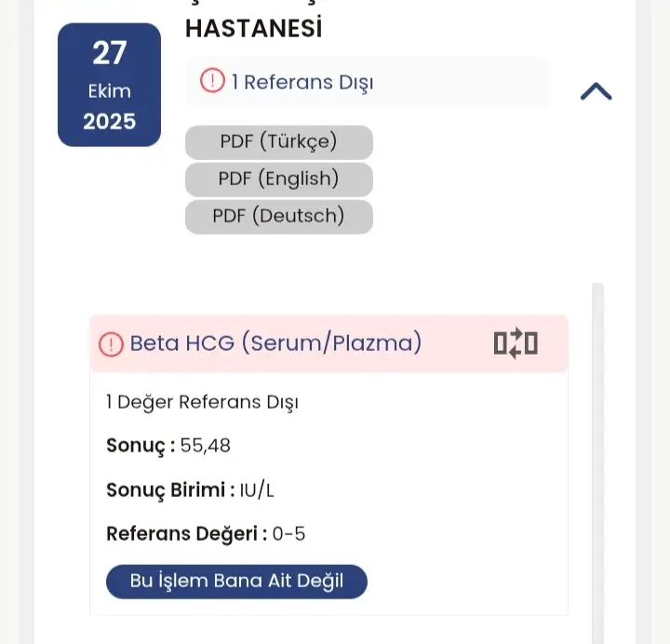The image size is (670, 644).
Task: Download the PDF (Türkçe) report
Action: pyautogui.click(x=279, y=142)
